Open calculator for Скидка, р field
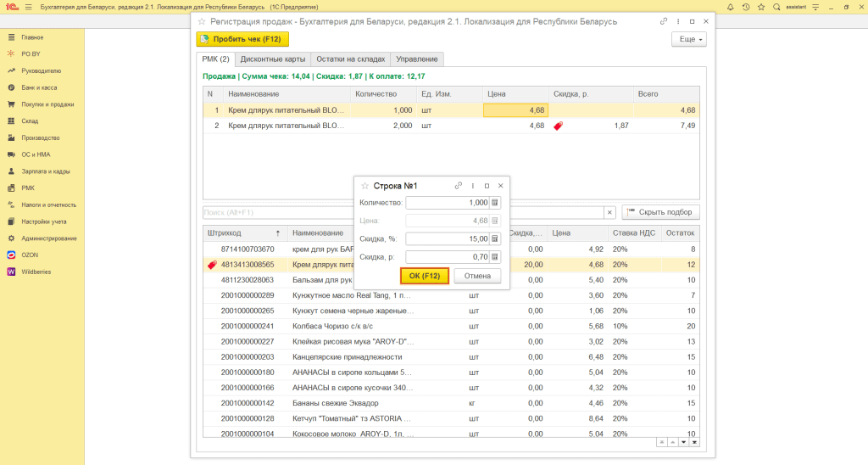 tap(495, 256)
